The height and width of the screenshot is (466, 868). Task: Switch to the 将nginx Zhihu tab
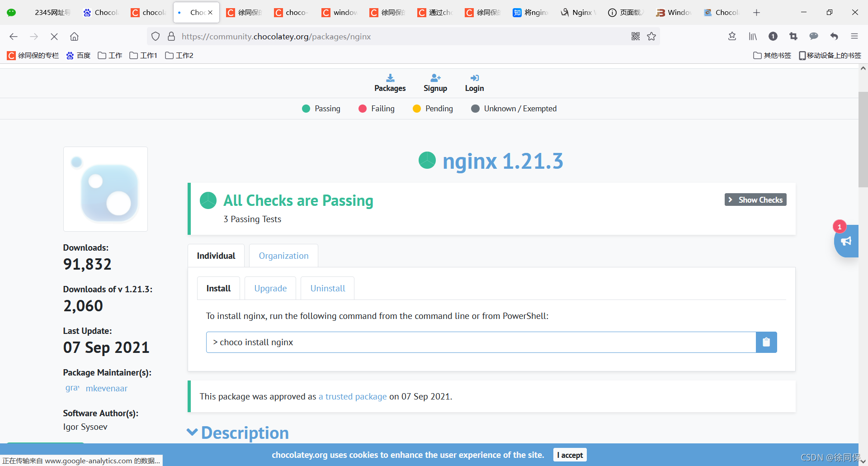(x=530, y=13)
